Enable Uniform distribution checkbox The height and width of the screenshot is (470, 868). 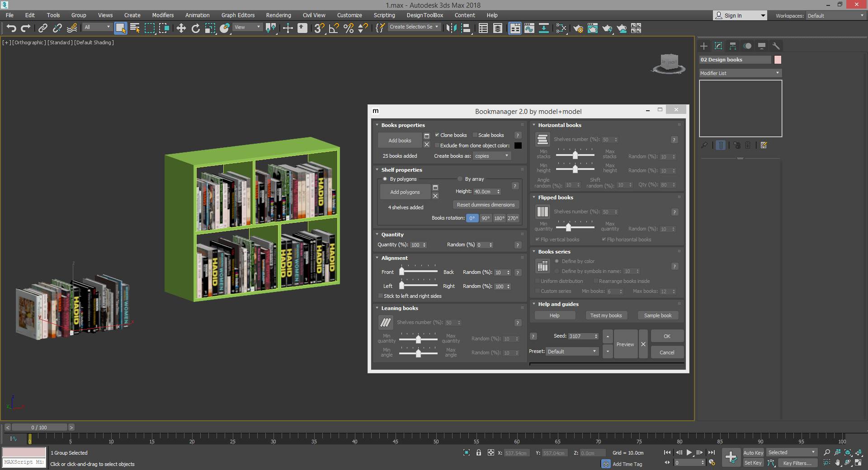pyautogui.click(x=538, y=281)
